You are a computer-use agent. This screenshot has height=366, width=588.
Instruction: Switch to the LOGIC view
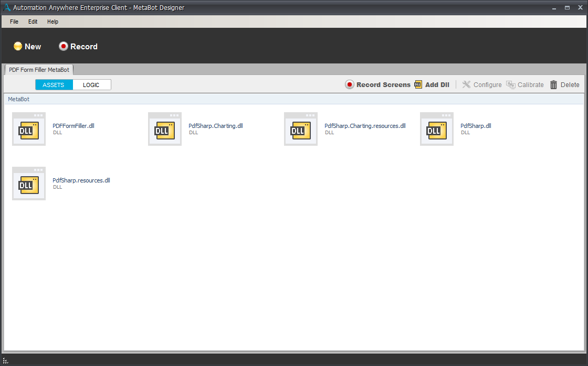click(91, 84)
